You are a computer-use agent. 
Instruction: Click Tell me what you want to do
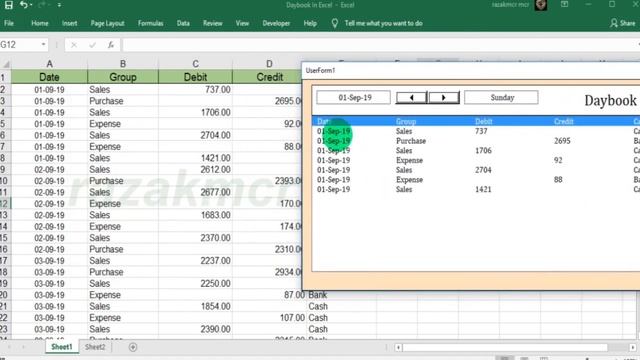tap(383, 23)
